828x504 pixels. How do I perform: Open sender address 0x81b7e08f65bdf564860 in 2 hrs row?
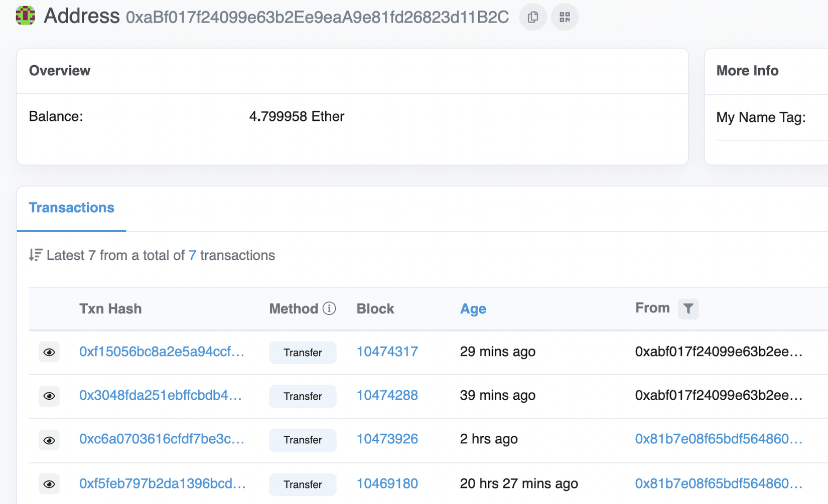click(x=718, y=439)
